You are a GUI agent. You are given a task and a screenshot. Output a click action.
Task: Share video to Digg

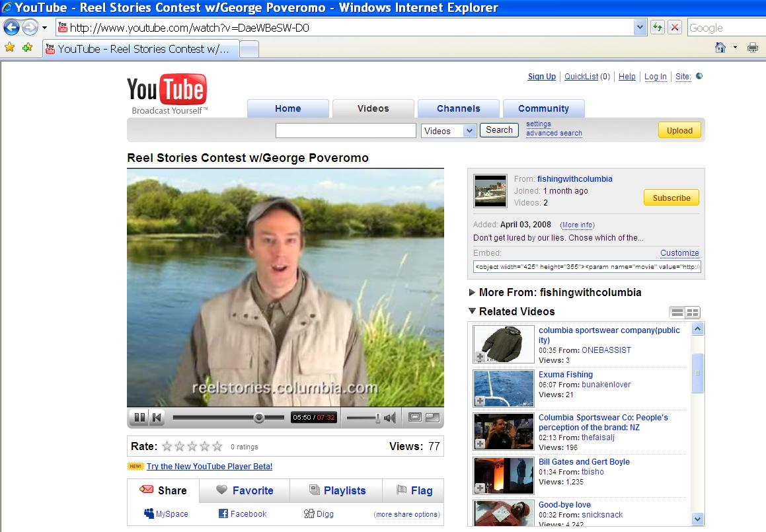click(x=319, y=514)
